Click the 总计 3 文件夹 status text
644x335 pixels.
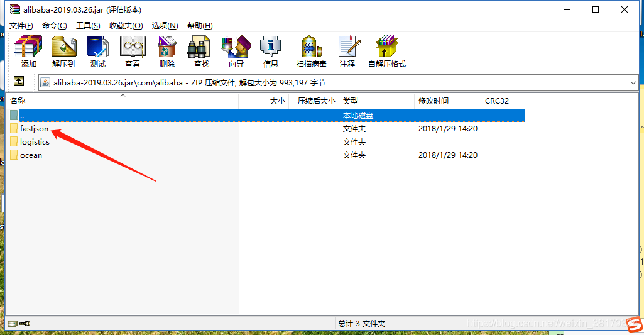(x=361, y=324)
